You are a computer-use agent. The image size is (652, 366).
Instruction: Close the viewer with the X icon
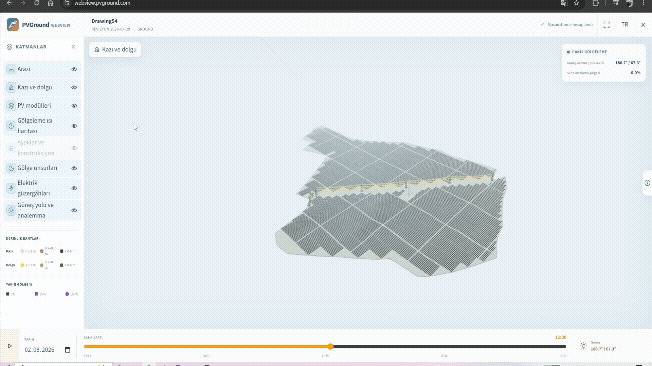coord(643,25)
